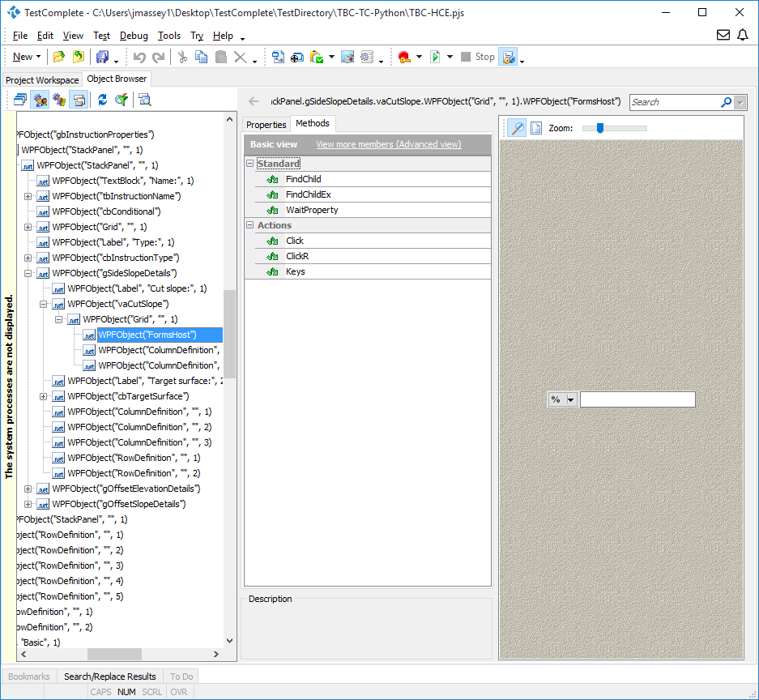Screen dimensions: 759x700
Task: Click the red Record icon
Action: (403, 57)
